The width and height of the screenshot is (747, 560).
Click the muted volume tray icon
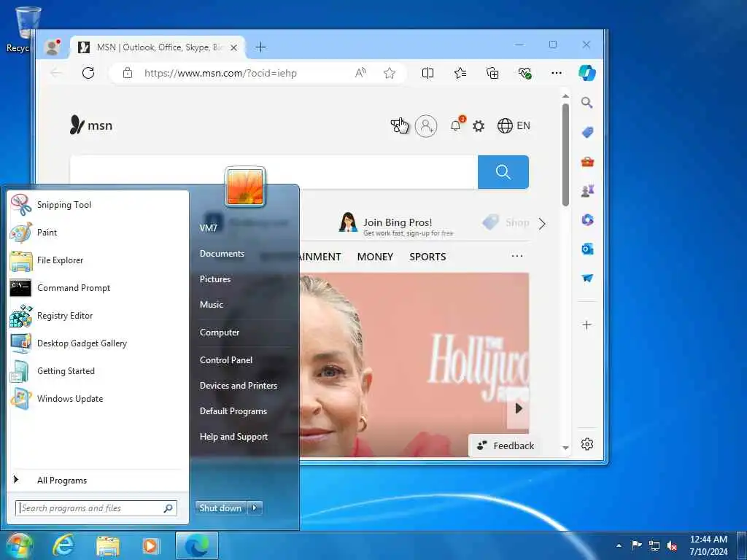[x=672, y=546]
